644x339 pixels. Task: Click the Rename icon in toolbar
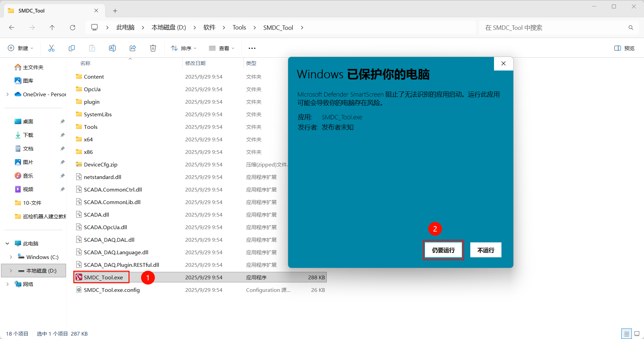coord(112,48)
